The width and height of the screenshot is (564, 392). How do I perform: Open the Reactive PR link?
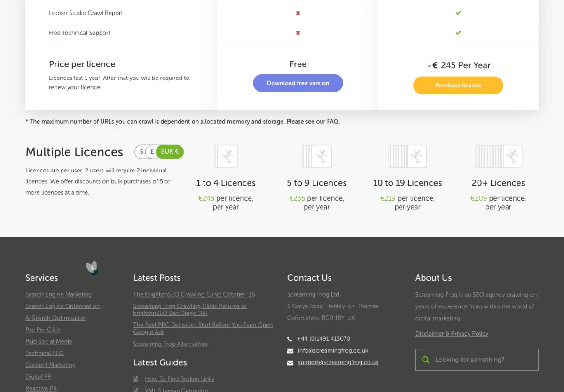41,388
